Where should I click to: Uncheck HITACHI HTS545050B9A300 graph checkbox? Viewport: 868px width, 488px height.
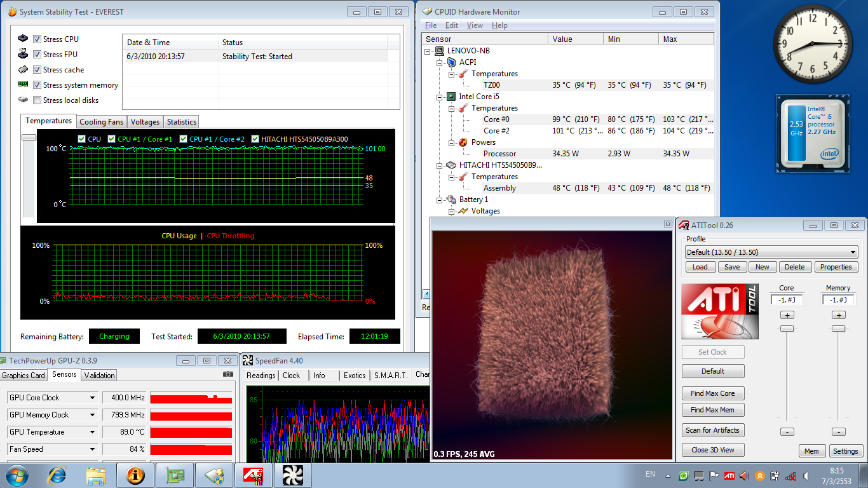pyautogui.click(x=255, y=139)
